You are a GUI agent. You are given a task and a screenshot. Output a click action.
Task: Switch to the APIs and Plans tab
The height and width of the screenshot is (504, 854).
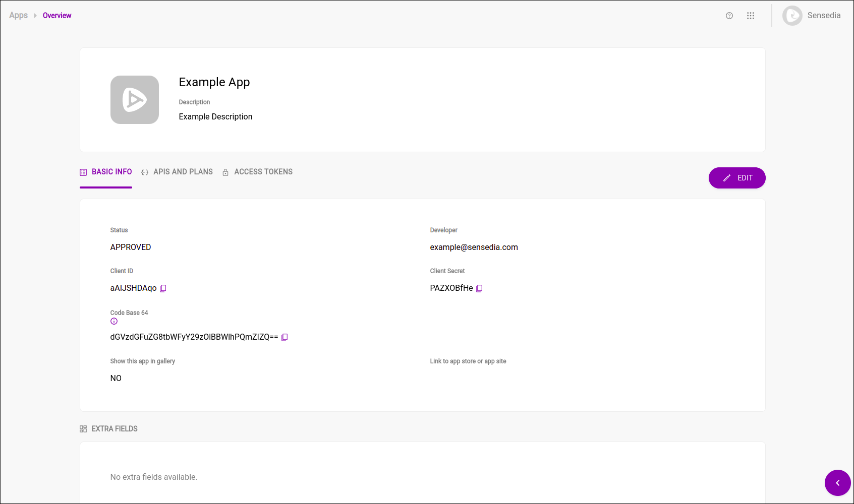click(x=178, y=172)
